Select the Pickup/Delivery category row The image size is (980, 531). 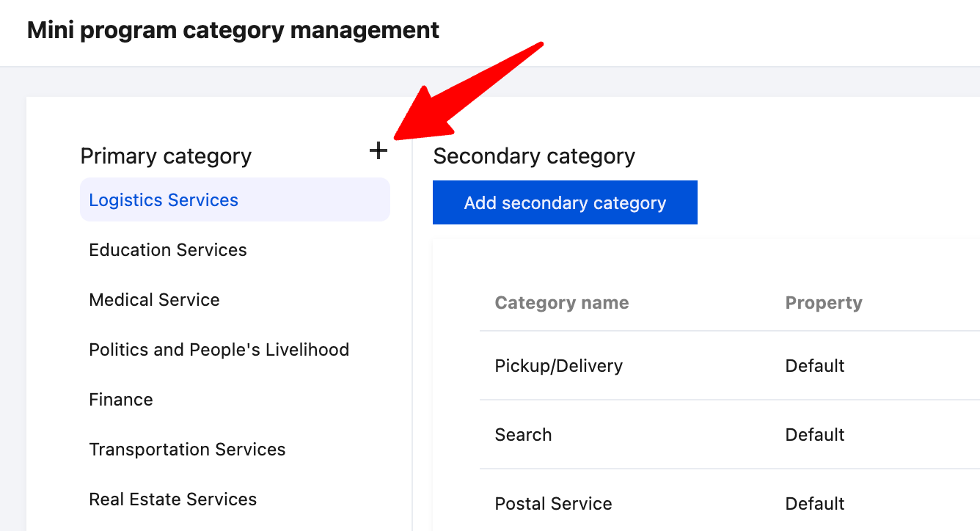pos(559,366)
